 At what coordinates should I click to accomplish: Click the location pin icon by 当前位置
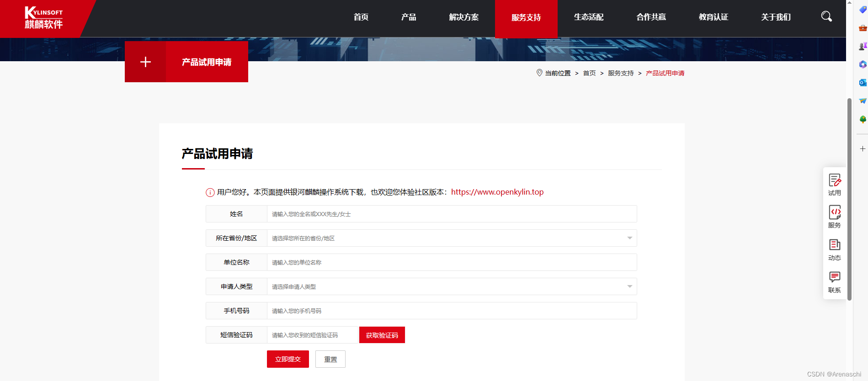(x=539, y=73)
